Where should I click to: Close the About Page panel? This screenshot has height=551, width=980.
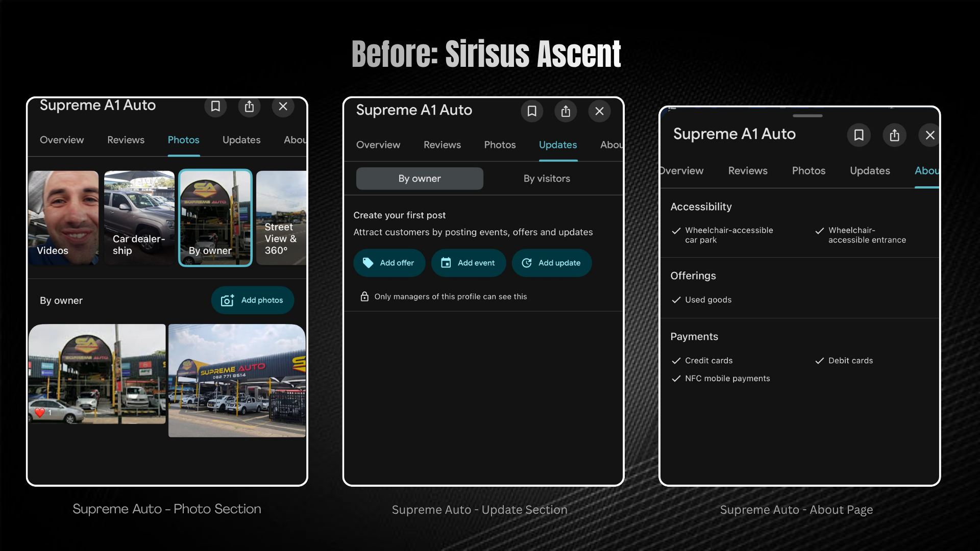coord(929,135)
